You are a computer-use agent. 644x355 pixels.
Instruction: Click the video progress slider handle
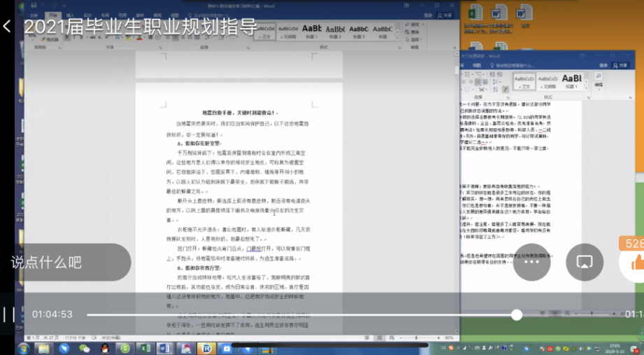click(516, 314)
